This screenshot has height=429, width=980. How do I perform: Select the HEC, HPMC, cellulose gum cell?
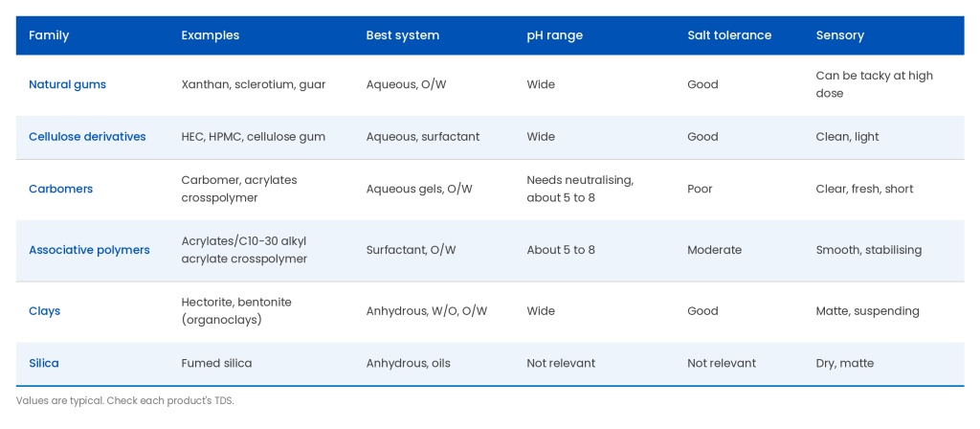[x=253, y=136]
